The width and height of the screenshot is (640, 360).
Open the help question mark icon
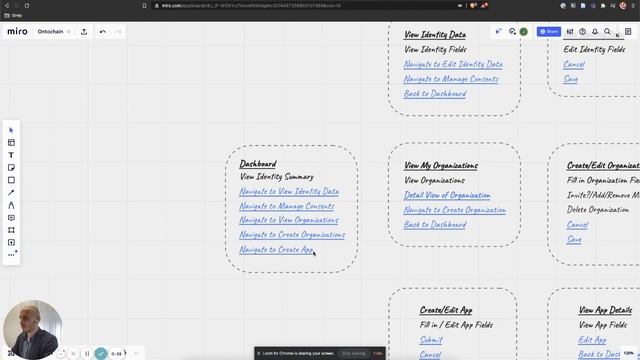coord(582,31)
